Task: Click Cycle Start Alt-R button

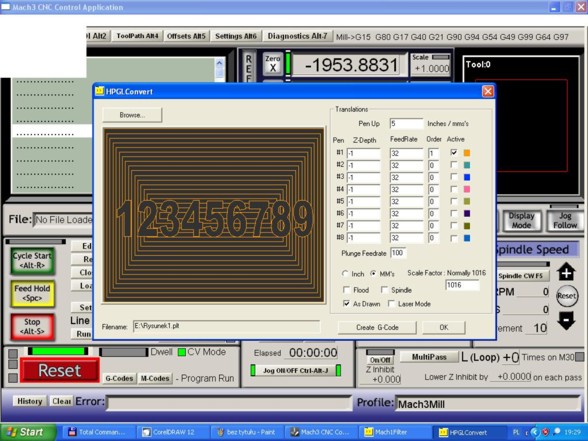Action: tap(33, 261)
